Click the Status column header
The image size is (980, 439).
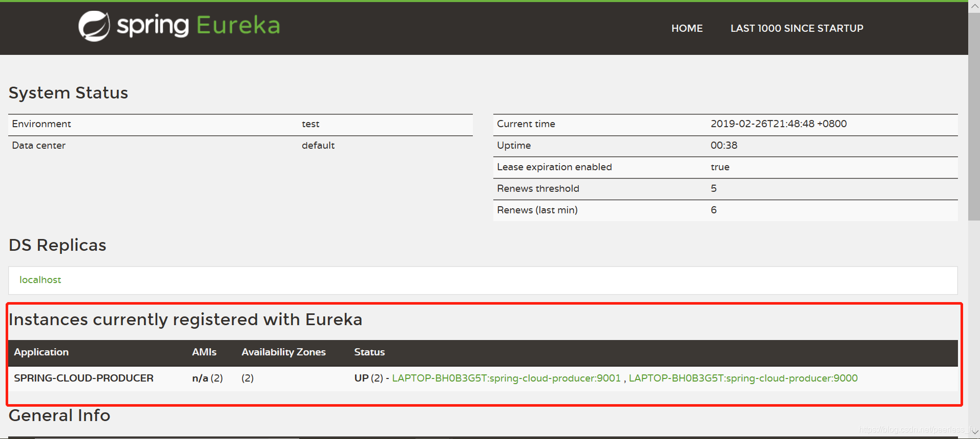369,352
